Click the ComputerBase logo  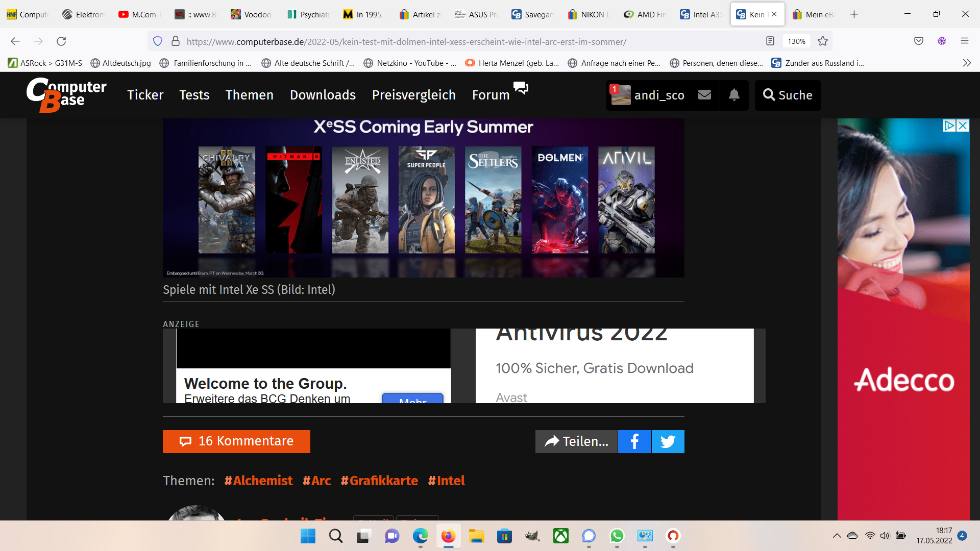click(x=66, y=95)
